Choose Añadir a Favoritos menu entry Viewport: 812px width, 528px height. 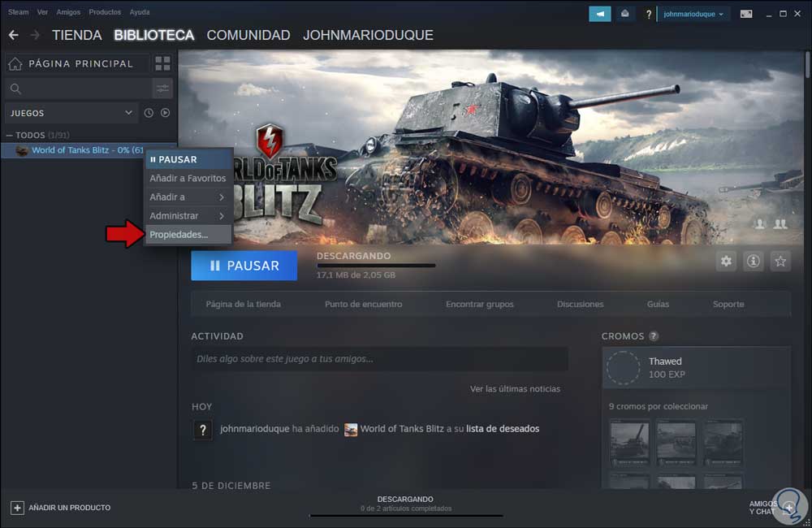[x=188, y=178]
